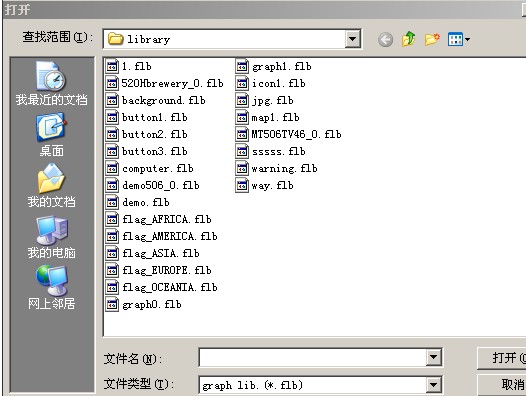
Task: Click the map1.flb file name
Action: pyautogui.click(x=275, y=117)
